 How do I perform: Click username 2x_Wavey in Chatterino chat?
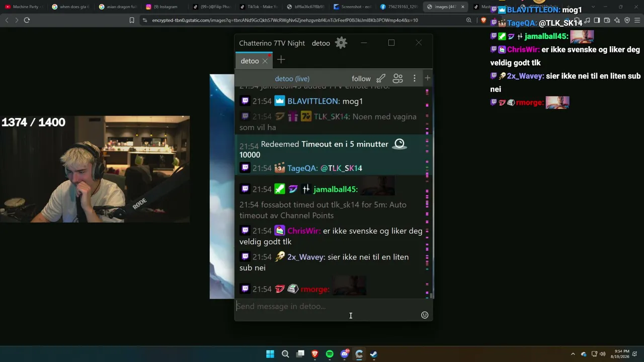pyautogui.click(x=306, y=257)
